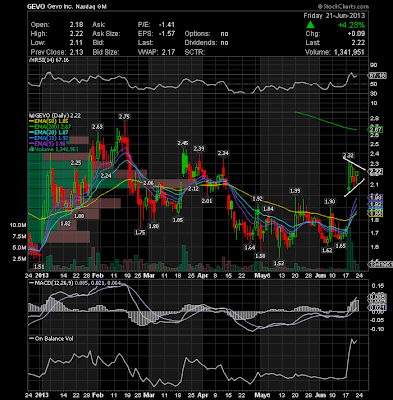Click the 1.64 price low label
Viewport: 393px width, 400px height.
pos(249,248)
